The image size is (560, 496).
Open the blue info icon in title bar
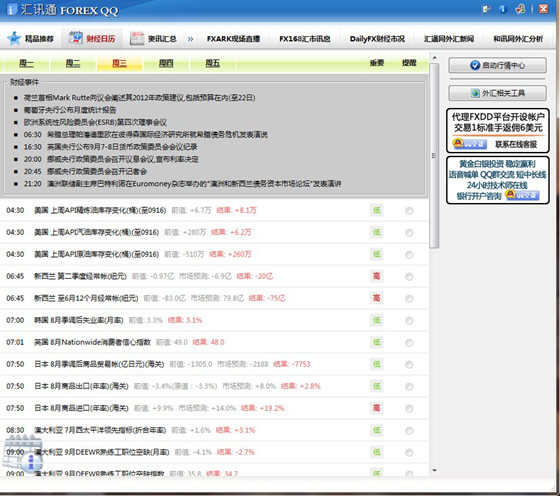tap(503, 9)
